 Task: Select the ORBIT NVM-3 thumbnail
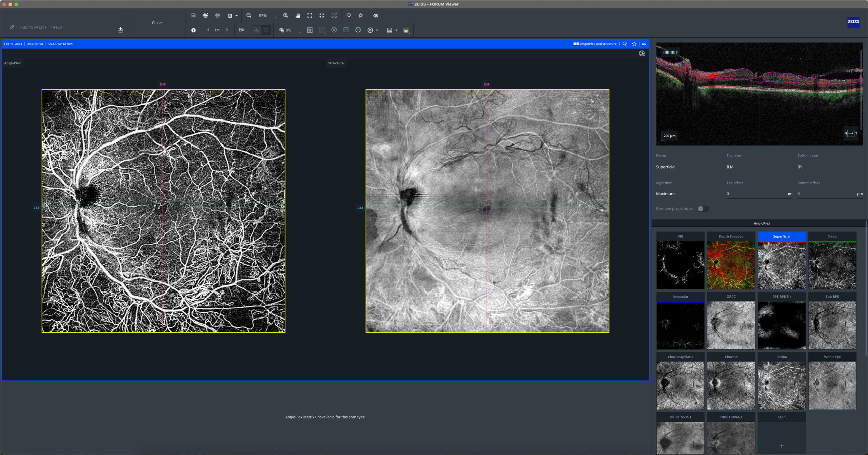tap(731, 434)
